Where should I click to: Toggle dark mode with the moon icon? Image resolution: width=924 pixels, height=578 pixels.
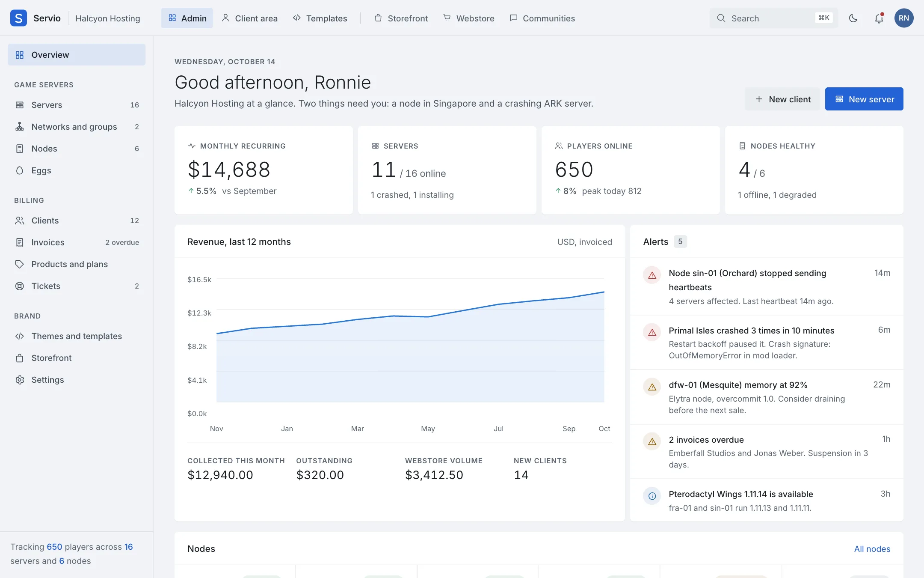click(x=853, y=18)
